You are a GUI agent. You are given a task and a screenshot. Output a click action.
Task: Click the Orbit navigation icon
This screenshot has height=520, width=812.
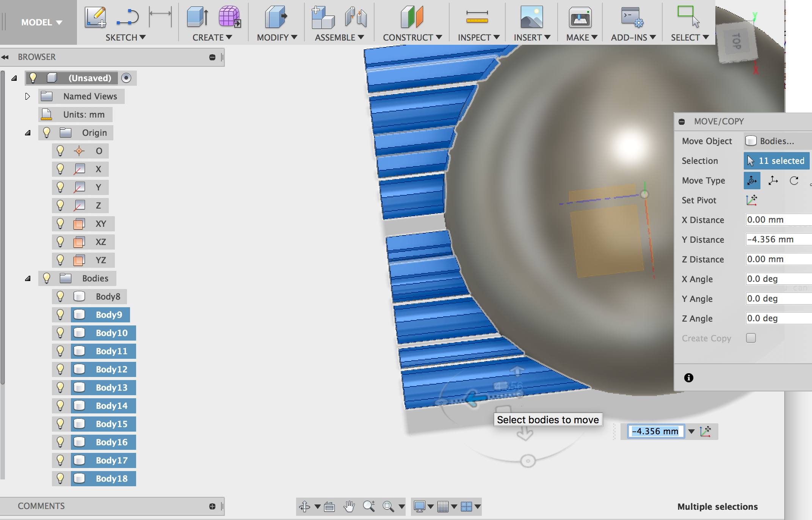click(305, 506)
